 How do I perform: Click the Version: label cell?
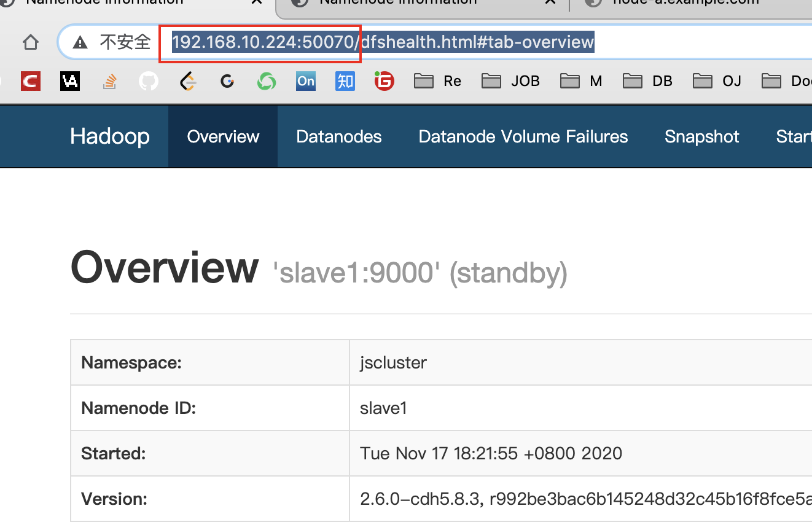click(210, 499)
